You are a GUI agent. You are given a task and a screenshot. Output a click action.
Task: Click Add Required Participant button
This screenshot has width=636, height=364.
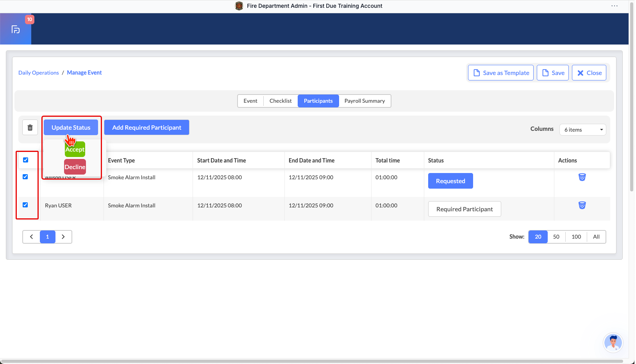click(x=146, y=127)
